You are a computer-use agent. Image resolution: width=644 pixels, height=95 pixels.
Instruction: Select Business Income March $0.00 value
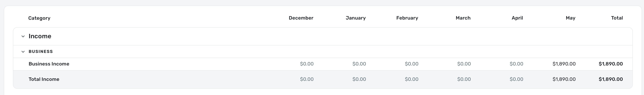pyautogui.click(x=464, y=64)
